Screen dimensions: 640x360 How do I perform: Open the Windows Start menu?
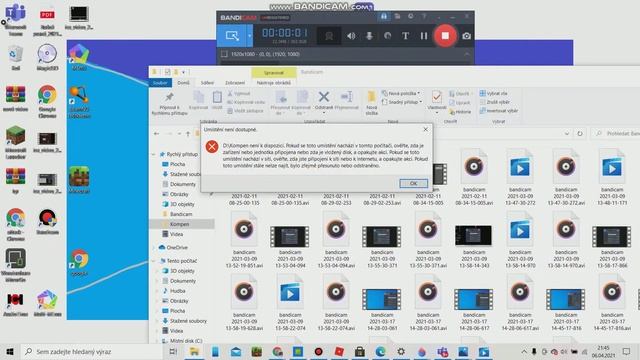point(10,351)
